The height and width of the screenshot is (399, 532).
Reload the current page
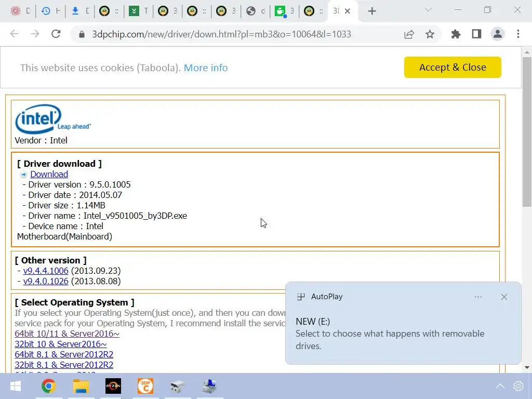[x=56, y=34]
